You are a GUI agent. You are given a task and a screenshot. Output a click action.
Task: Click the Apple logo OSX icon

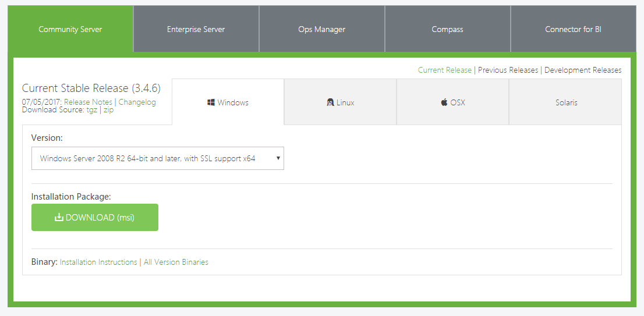point(444,102)
